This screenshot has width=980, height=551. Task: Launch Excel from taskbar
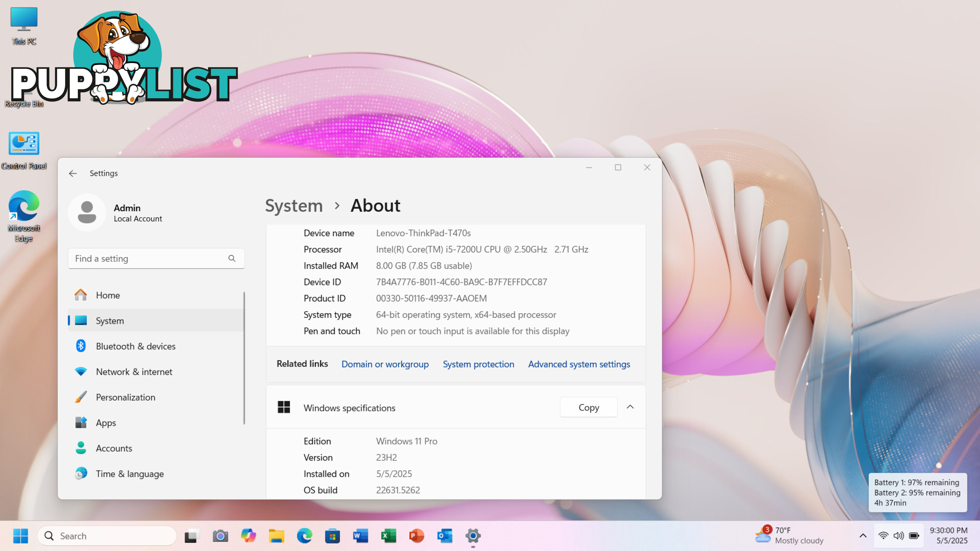click(388, 536)
